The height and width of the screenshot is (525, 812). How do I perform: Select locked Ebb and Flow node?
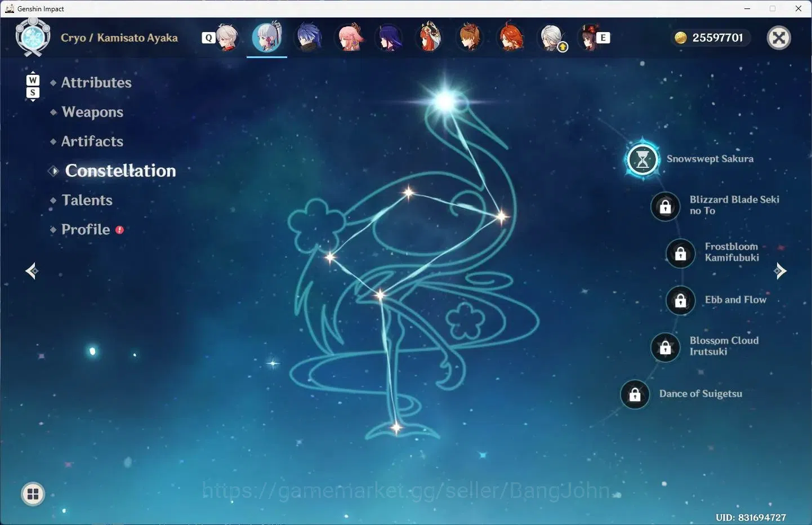(681, 300)
